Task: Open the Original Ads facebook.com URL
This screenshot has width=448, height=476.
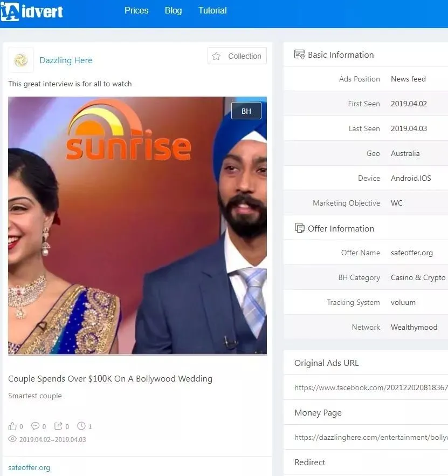Action: pyautogui.click(x=371, y=387)
